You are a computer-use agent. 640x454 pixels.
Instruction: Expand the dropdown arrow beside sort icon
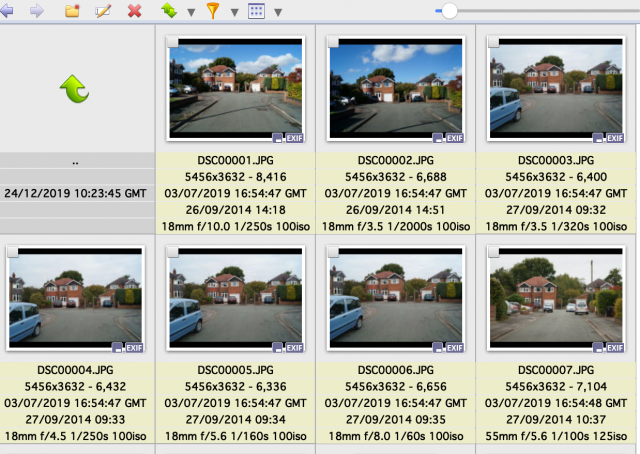(x=191, y=13)
